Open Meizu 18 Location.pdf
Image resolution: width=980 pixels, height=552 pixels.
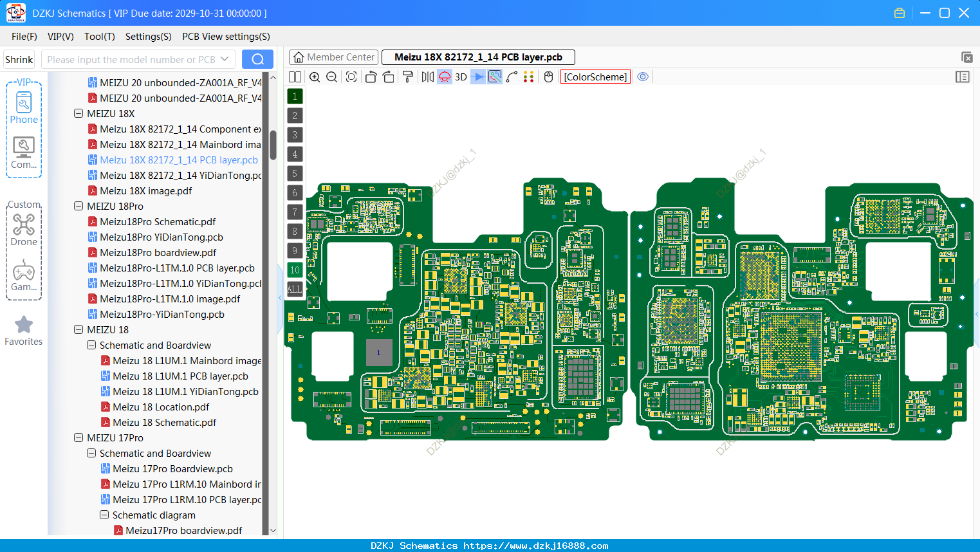pos(161,407)
